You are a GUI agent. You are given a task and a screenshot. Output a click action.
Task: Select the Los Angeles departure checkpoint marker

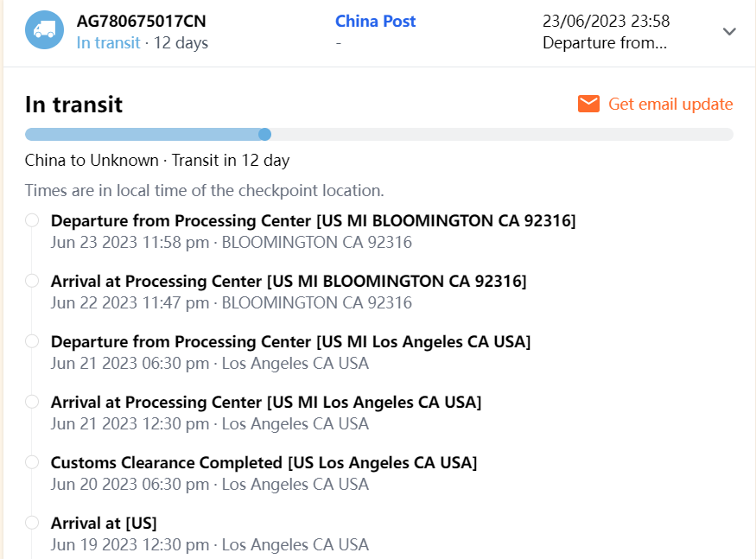[x=32, y=341]
